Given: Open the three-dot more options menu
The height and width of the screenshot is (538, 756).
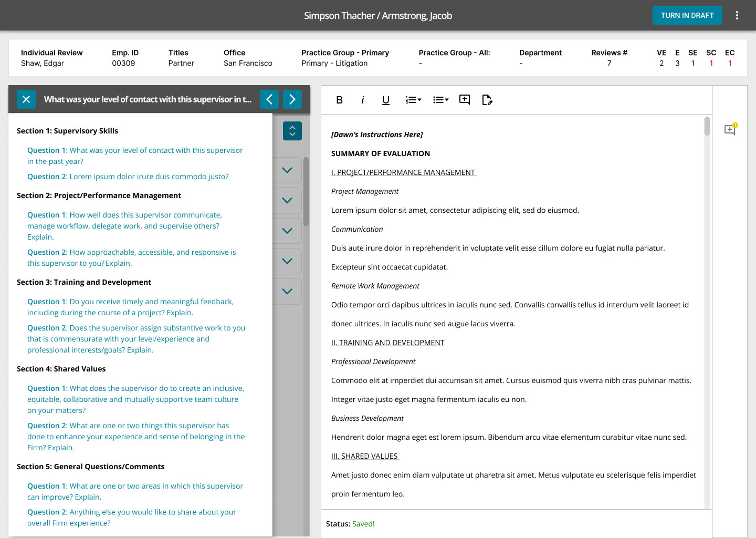Looking at the screenshot, I should pyautogui.click(x=737, y=15).
